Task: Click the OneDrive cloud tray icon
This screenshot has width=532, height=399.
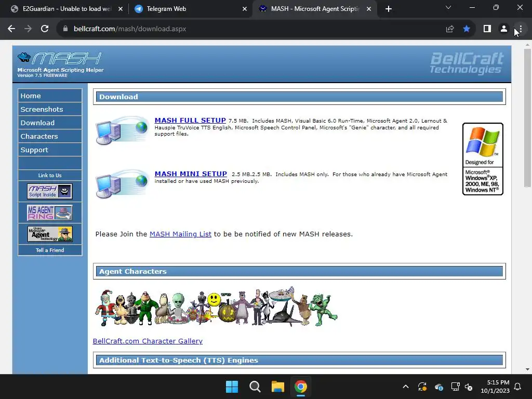Action: (438, 387)
